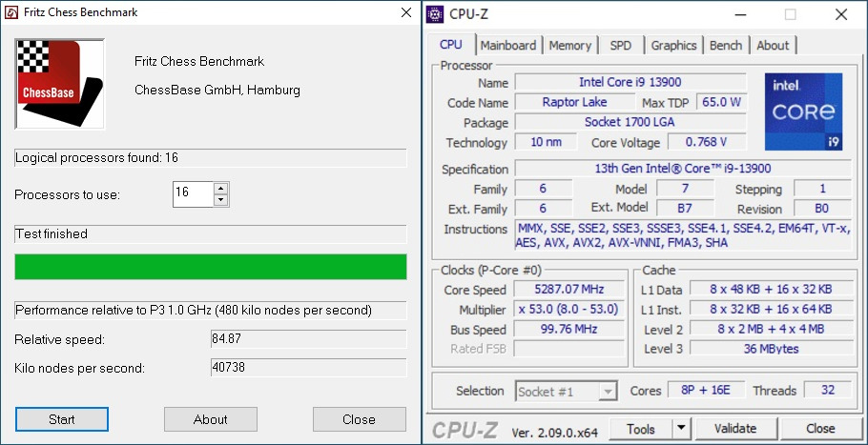Decrease processors to use with down arrow
The width and height of the screenshot is (868, 445).
[221, 200]
